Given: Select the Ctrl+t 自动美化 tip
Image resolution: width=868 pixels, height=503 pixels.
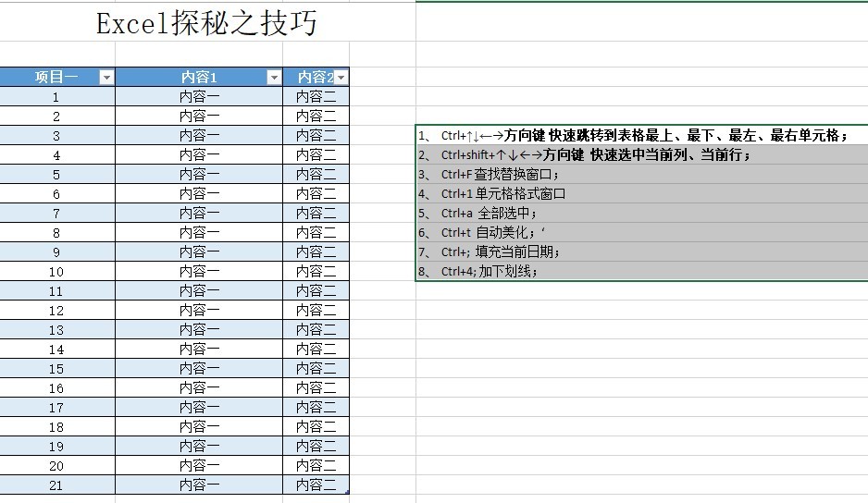Looking at the screenshot, I should coord(642,232).
